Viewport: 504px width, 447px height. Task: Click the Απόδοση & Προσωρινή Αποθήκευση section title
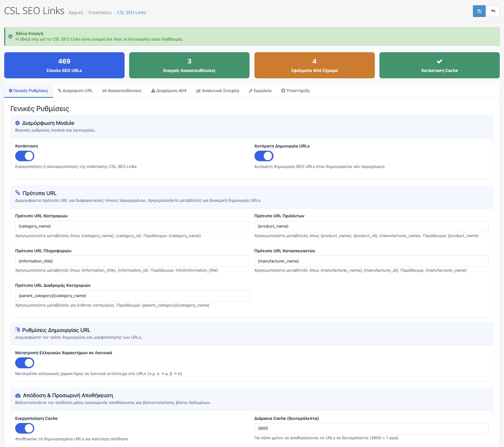tap(68, 395)
